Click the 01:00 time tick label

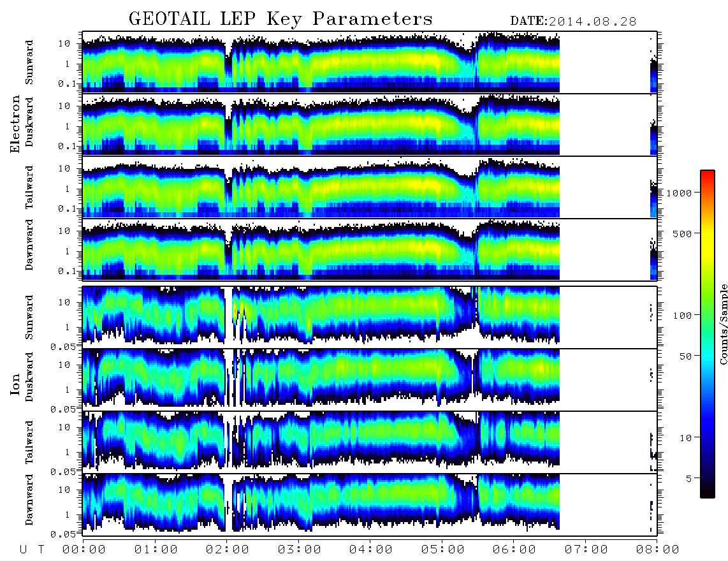pyautogui.click(x=156, y=550)
